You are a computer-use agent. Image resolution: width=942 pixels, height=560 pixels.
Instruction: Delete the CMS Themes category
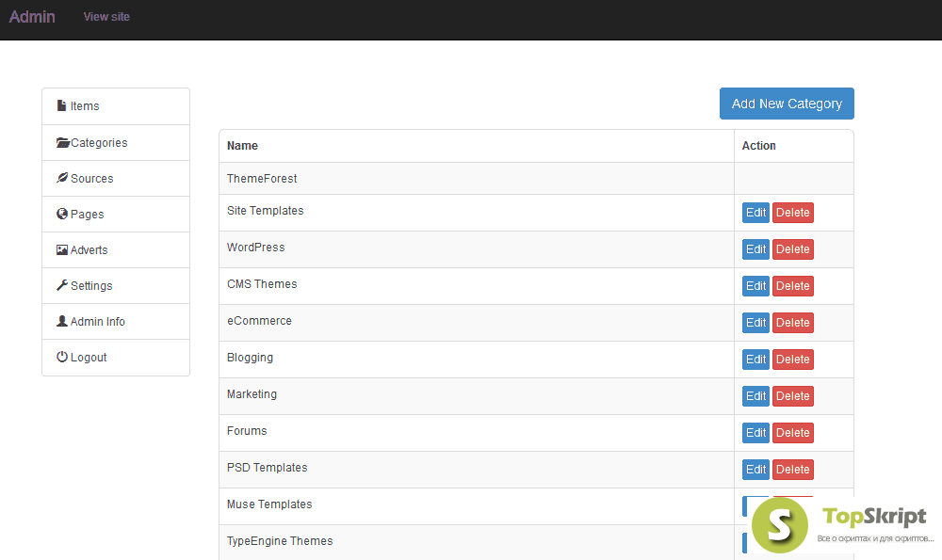pyautogui.click(x=792, y=286)
